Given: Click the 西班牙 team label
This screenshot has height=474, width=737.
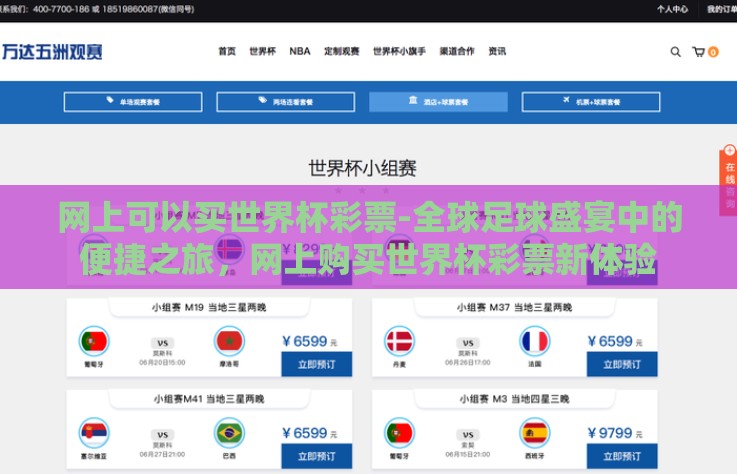Looking at the screenshot, I should 534,456.
